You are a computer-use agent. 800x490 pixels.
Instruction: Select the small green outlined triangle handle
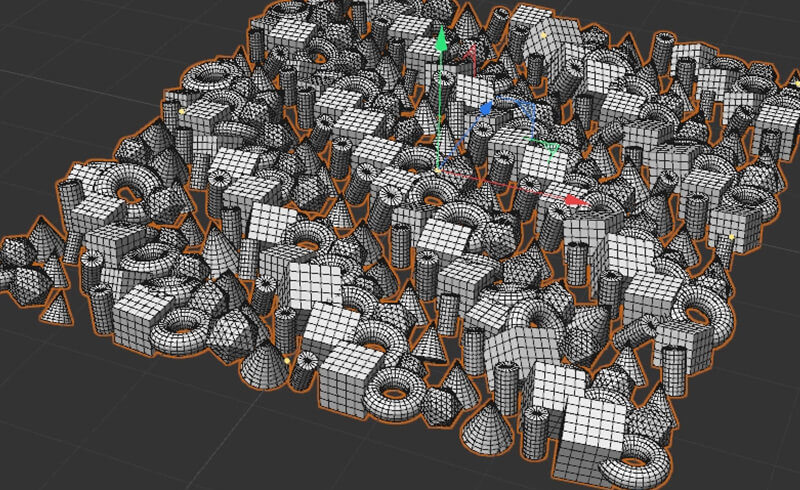[552, 150]
